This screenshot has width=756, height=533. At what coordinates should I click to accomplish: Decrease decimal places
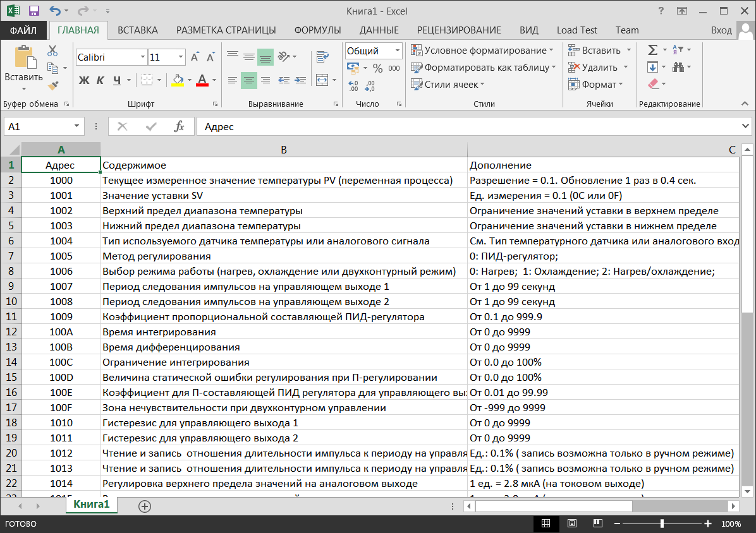pyautogui.click(x=370, y=86)
